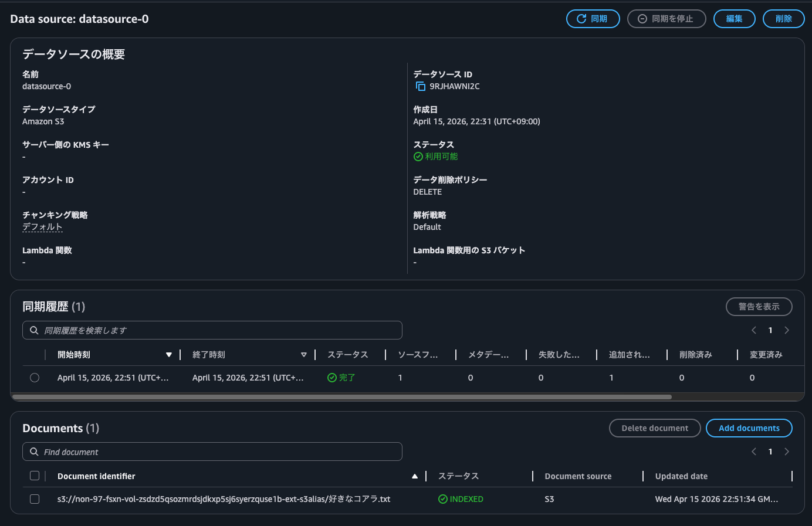Image resolution: width=812 pixels, height=526 pixels.
Task: Go to previous page of Documents list
Action: tap(754, 452)
